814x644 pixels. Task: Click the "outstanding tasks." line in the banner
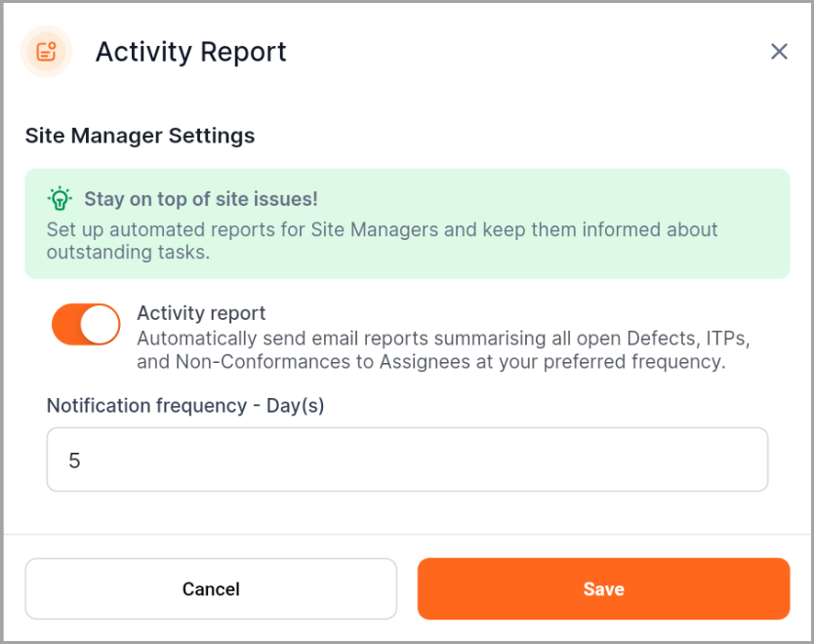pyautogui.click(x=128, y=252)
